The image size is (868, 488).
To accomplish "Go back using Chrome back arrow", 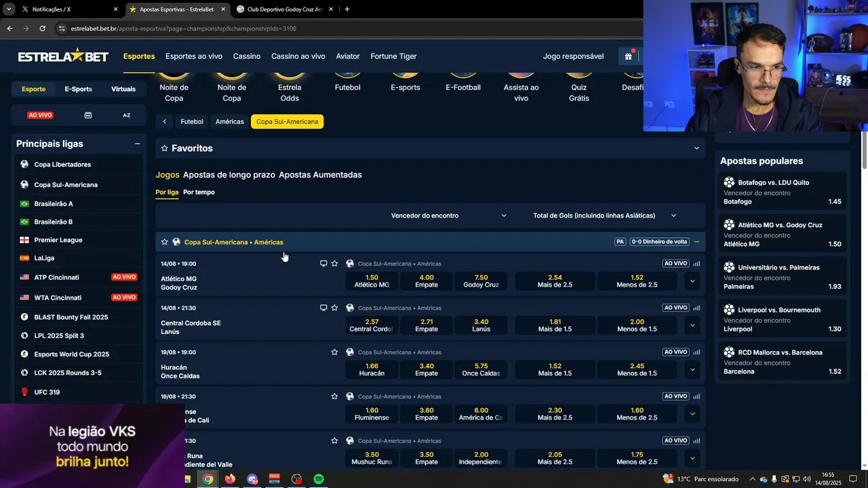I will [x=9, y=28].
